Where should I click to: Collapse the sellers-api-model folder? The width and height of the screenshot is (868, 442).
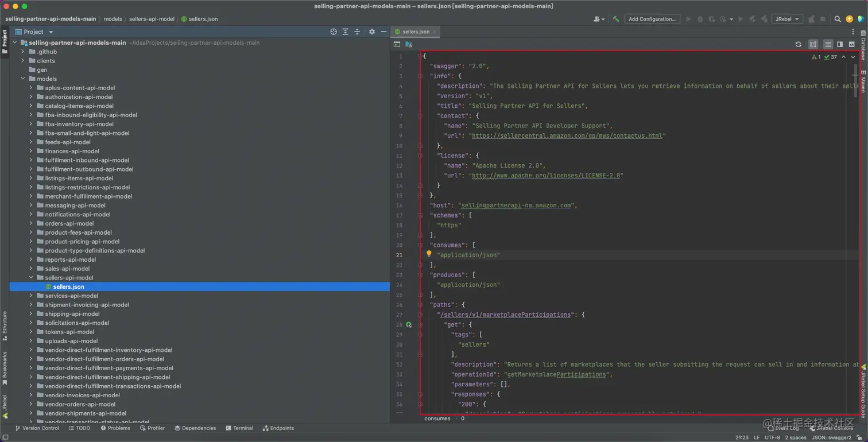[31, 278]
